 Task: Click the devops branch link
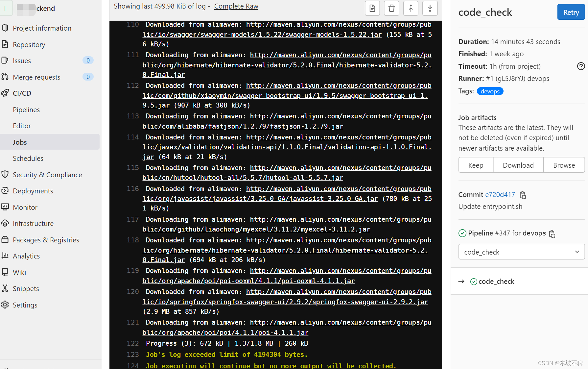[x=534, y=233]
